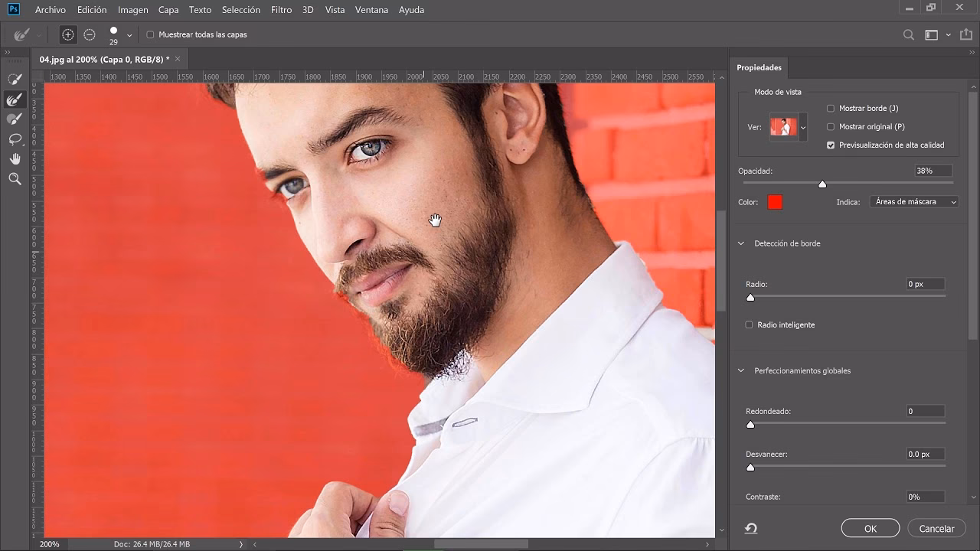Click the OK button to confirm
The width and height of the screenshot is (980, 551).
(x=870, y=528)
